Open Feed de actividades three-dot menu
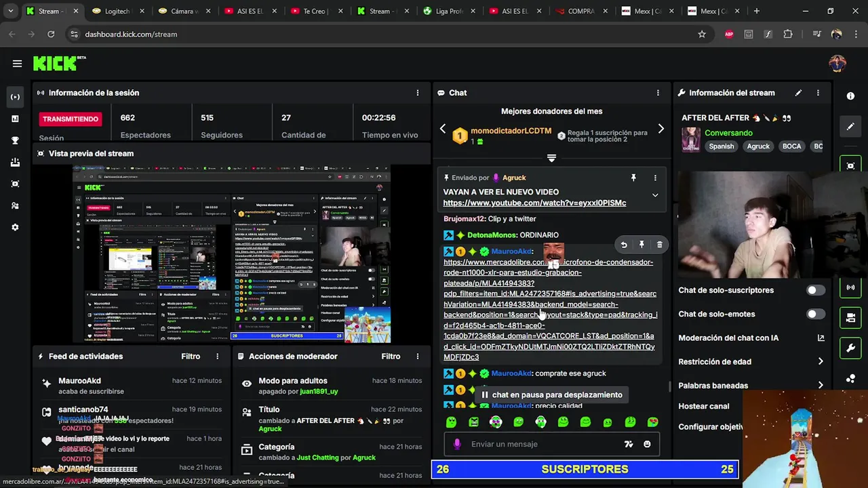868x488 pixels. (x=218, y=356)
